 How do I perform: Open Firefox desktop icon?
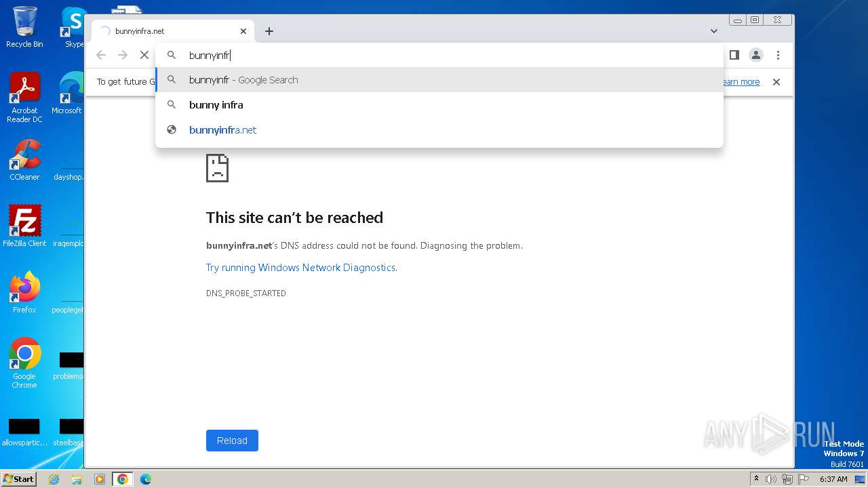coord(24,292)
